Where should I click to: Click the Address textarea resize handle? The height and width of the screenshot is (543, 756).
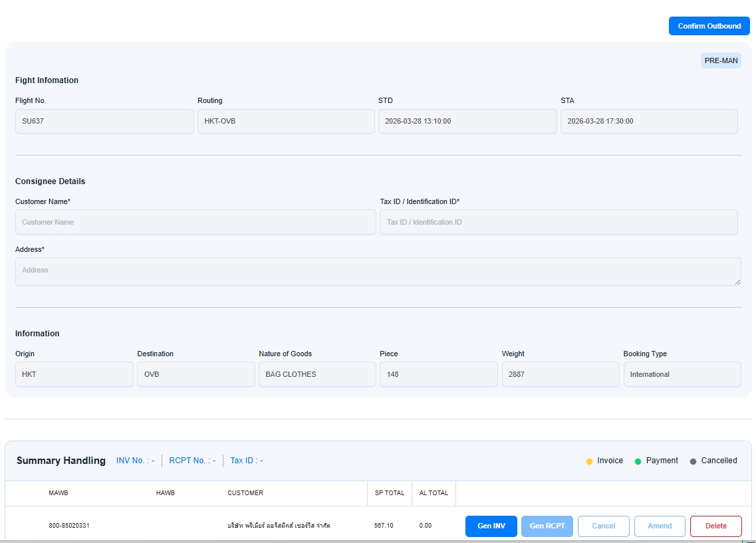pyautogui.click(x=737, y=282)
